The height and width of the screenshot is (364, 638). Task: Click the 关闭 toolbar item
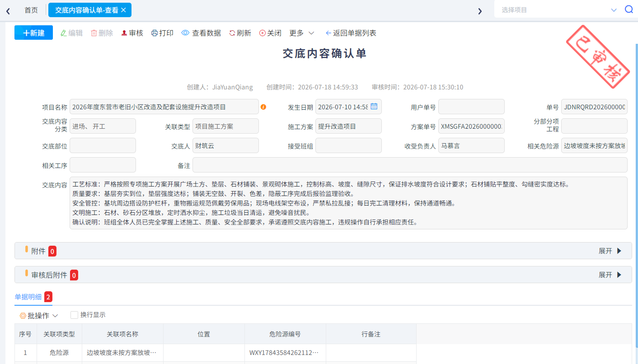point(270,33)
